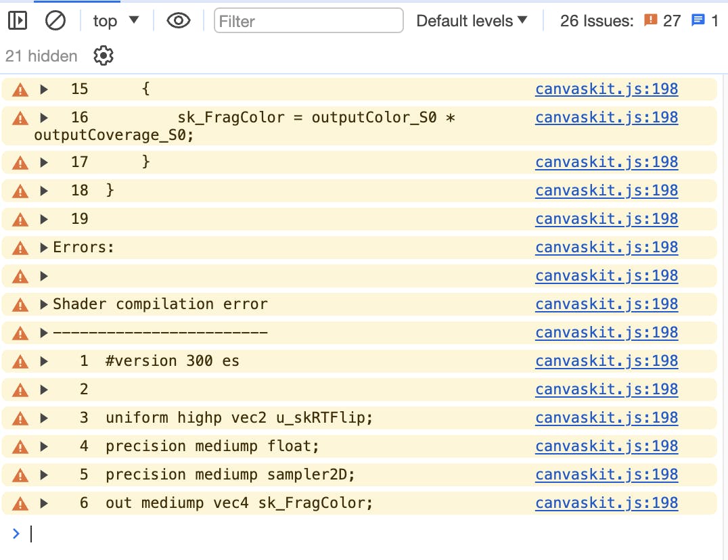The image size is (728, 560).
Task: Open canvaskit.js:198 link on 'precision mediump float' row
Action: [x=606, y=446]
